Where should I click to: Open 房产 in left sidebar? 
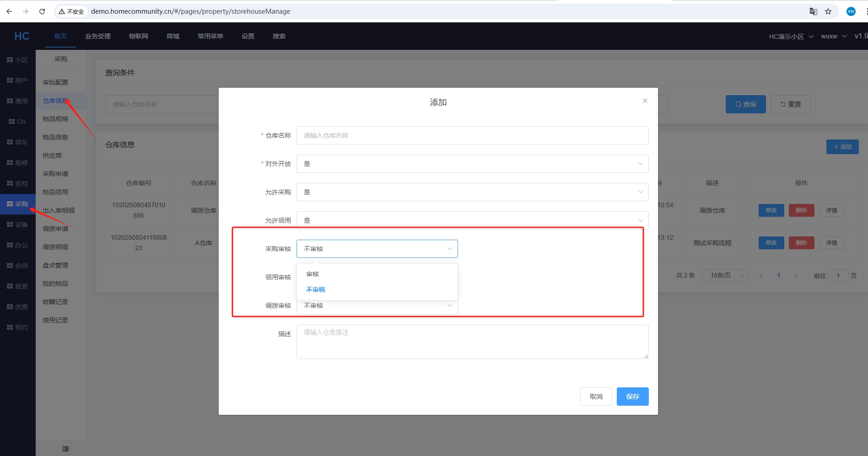point(17,80)
